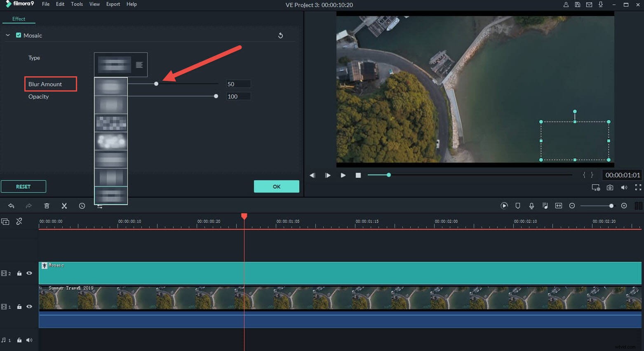Click the Delete trash icon
The width and height of the screenshot is (644, 351).
(x=47, y=205)
